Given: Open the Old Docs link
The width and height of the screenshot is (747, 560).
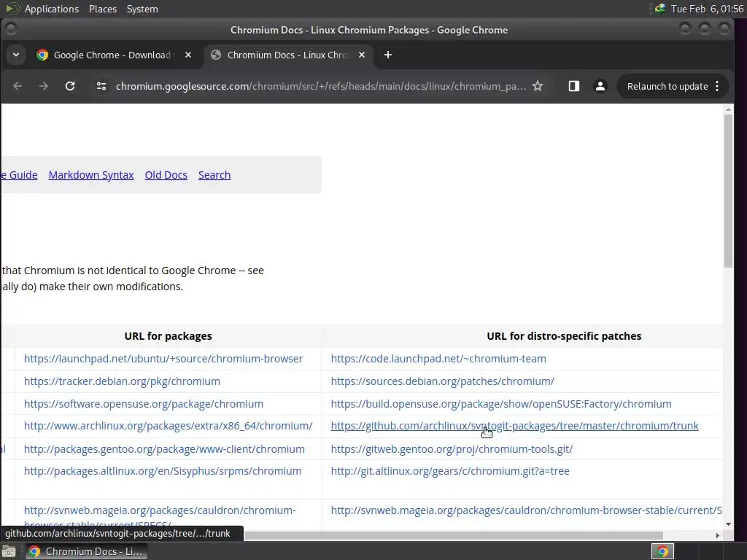Looking at the screenshot, I should [x=166, y=175].
